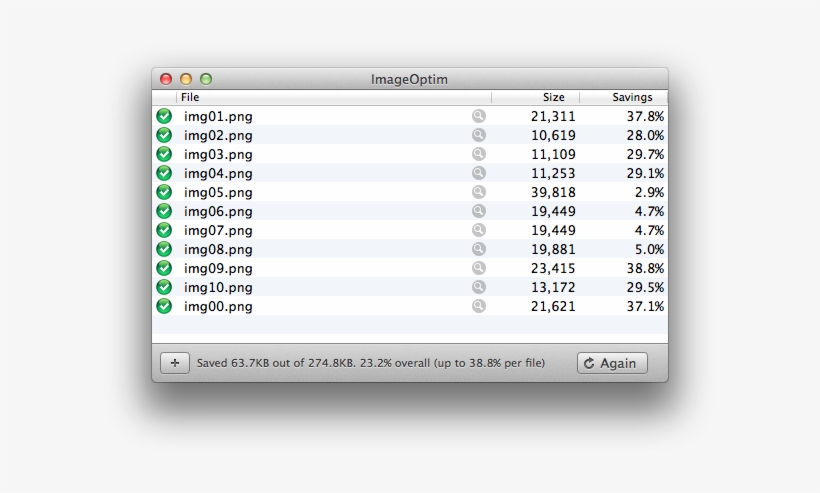Click the green checkmark status icon for img07.png
Screen dimensions: 820x493
tap(164, 230)
